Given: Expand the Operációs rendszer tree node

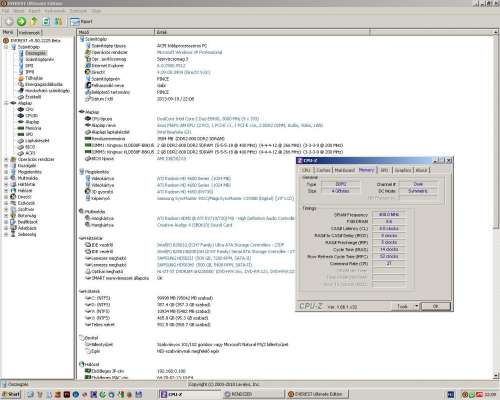Looking at the screenshot, I should pyautogui.click(x=6, y=160).
